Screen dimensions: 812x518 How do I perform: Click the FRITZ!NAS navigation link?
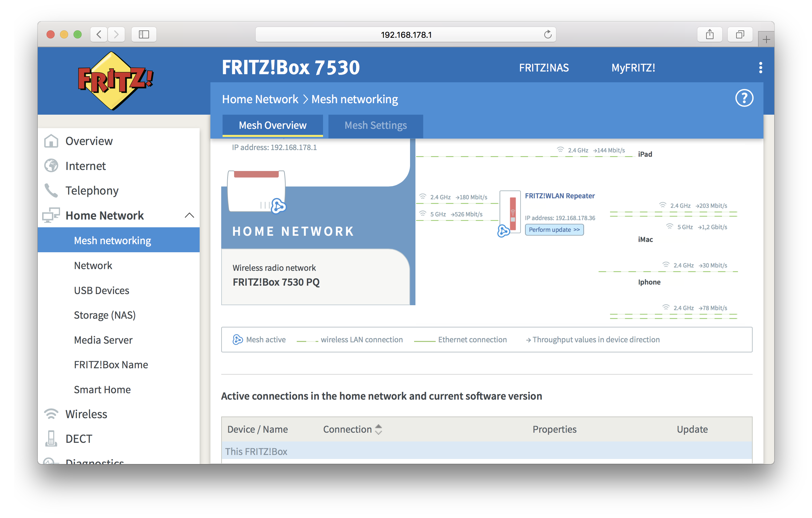(544, 67)
